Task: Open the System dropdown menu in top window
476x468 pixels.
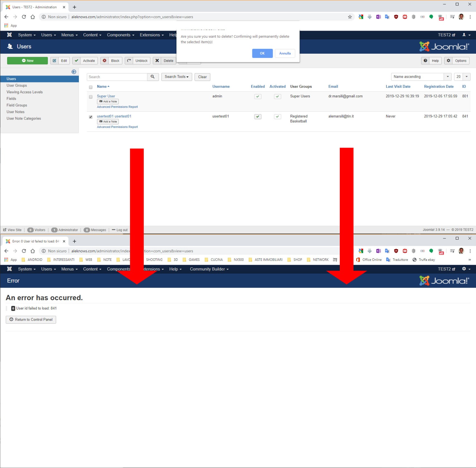Action: point(27,35)
